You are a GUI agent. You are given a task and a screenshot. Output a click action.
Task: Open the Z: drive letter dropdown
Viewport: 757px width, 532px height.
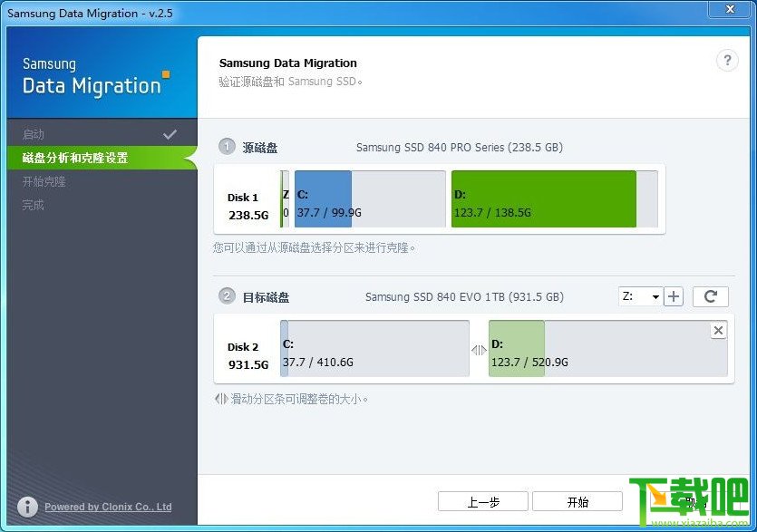[x=640, y=296]
